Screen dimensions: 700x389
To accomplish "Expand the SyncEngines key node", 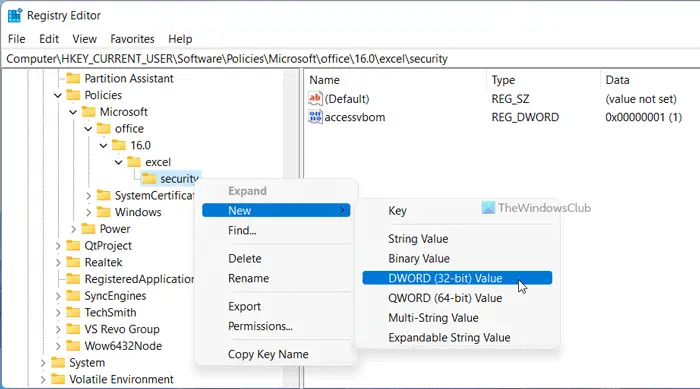I will tap(58, 296).
